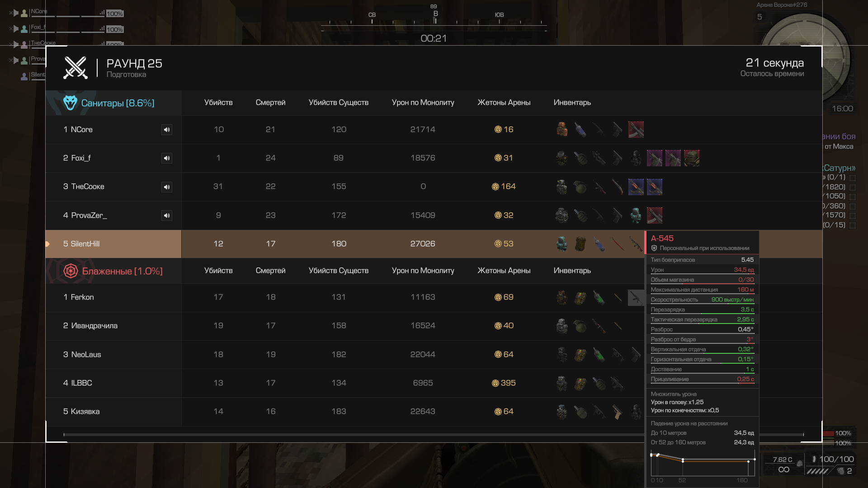Select the Блаженные team emblem icon
The height and width of the screenshot is (488, 868).
point(71,271)
